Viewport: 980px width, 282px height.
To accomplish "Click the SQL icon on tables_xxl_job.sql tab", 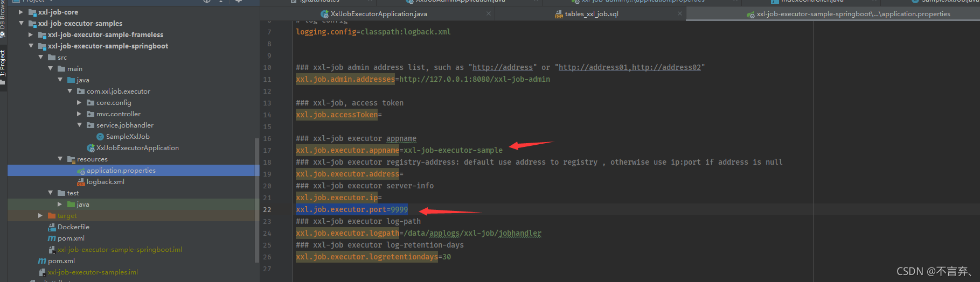I will click(559, 14).
